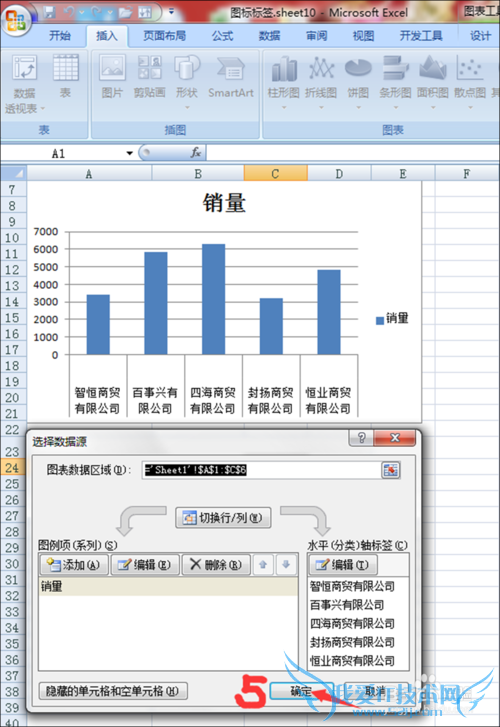The image size is (500, 727).
Task: Click the chart title 销量
Action: click(224, 203)
